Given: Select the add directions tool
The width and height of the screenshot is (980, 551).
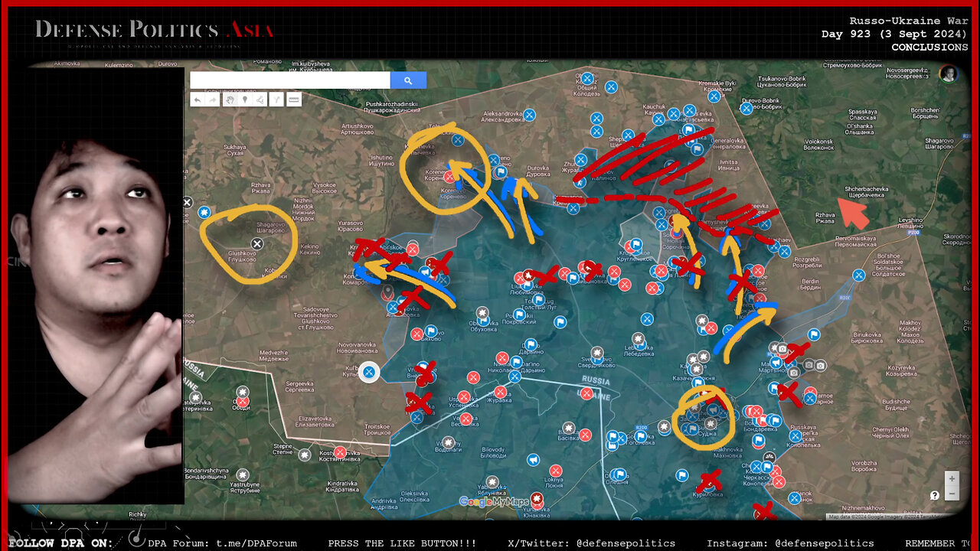Looking at the screenshot, I should pyautogui.click(x=276, y=99).
